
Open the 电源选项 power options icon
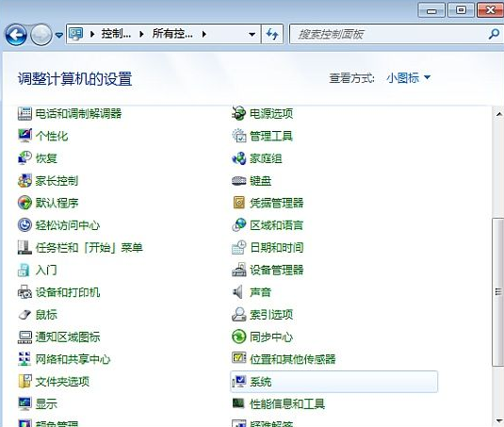click(239, 113)
